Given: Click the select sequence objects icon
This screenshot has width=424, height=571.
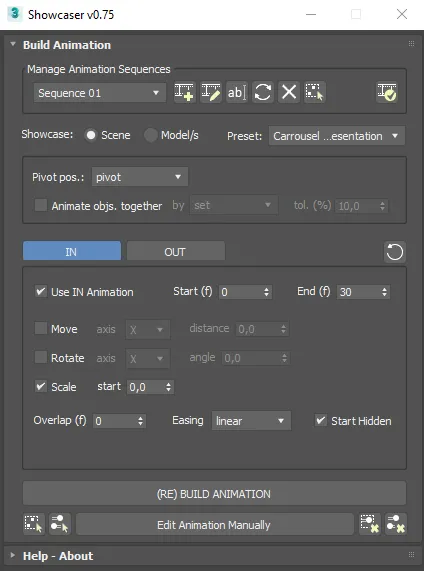Looking at the screenshot, I should (315, 92).
